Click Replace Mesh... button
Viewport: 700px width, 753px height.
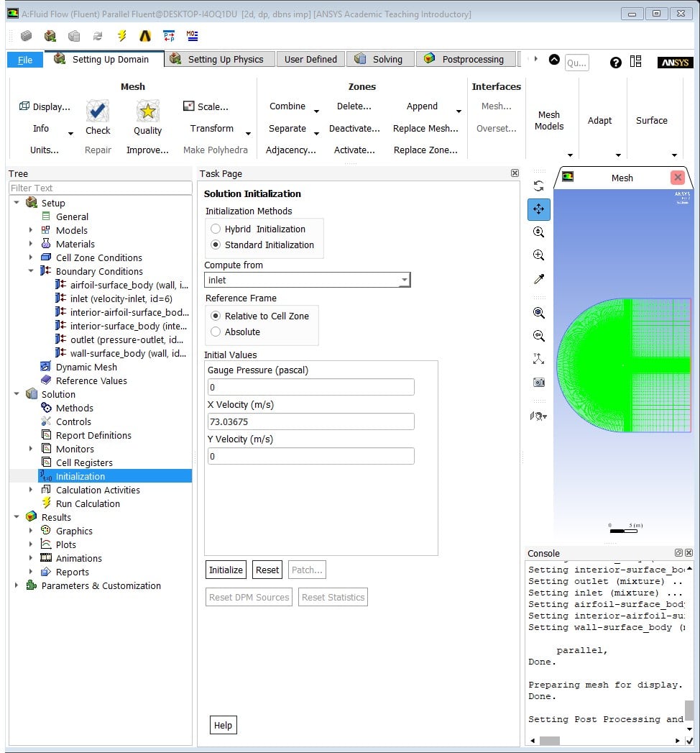click(x=425, y=128)
